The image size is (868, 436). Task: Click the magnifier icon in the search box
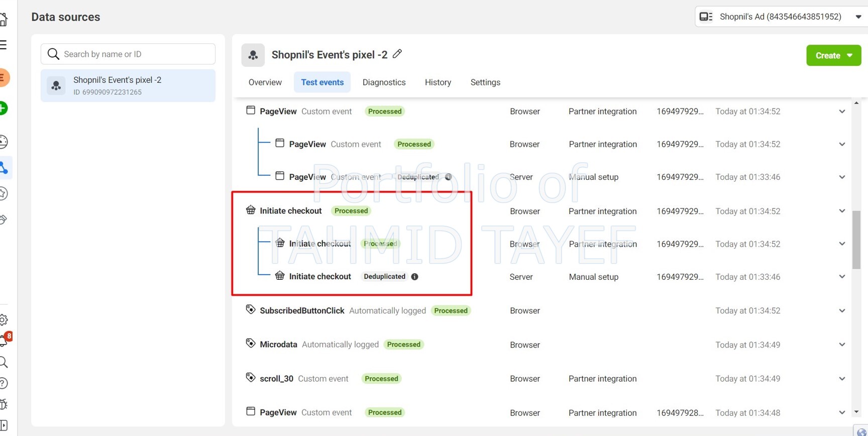point(53,54)
